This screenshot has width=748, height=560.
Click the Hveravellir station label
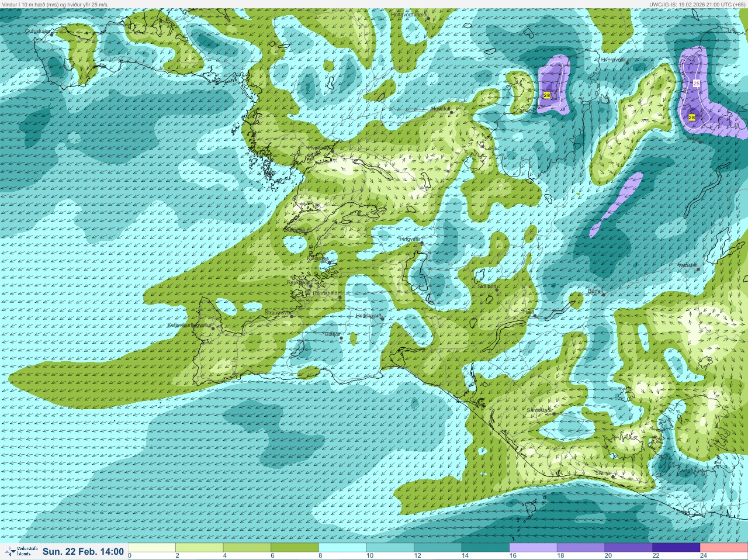[x=614, y=60]
